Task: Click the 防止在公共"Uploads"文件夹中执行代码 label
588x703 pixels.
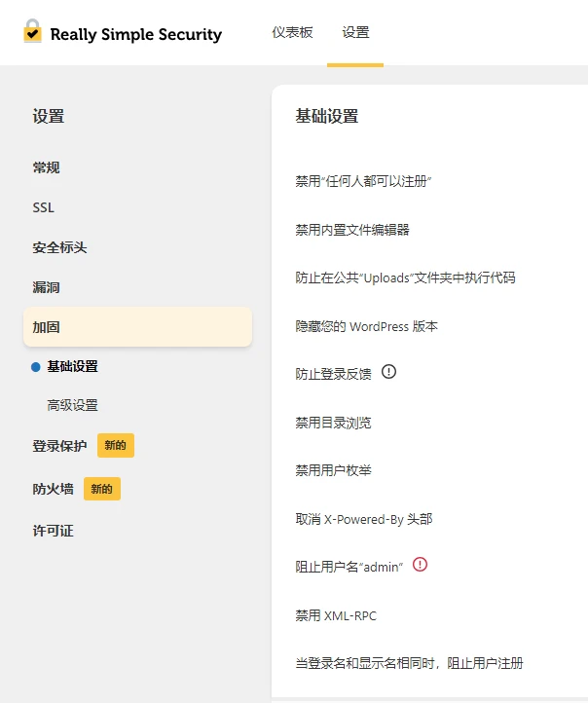Action: 405,277
